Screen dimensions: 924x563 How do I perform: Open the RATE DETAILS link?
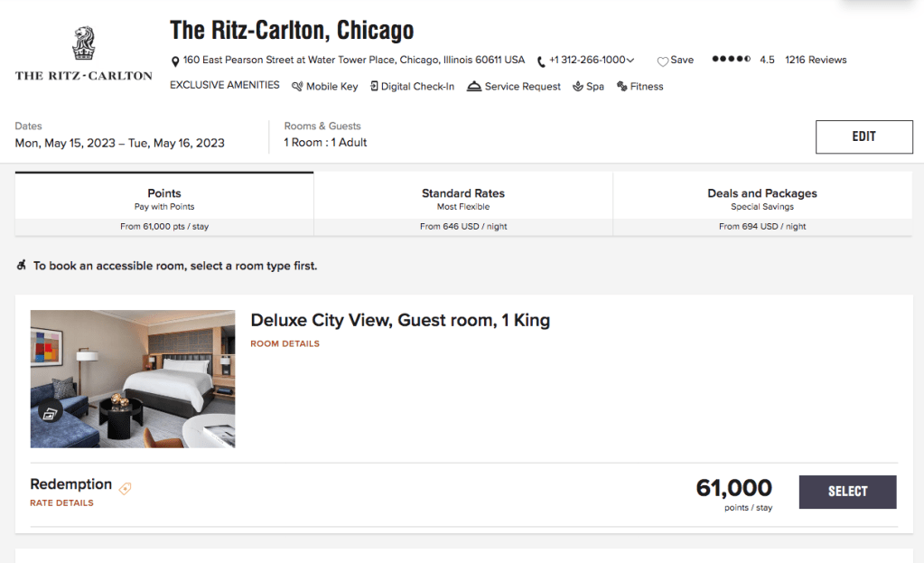pos(61,503)
